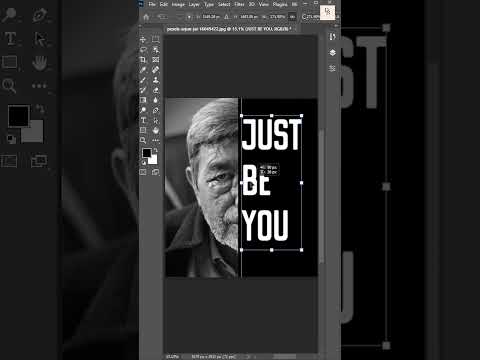Select the Path Selection tool
480x360 pixels.
pos(155,120)
